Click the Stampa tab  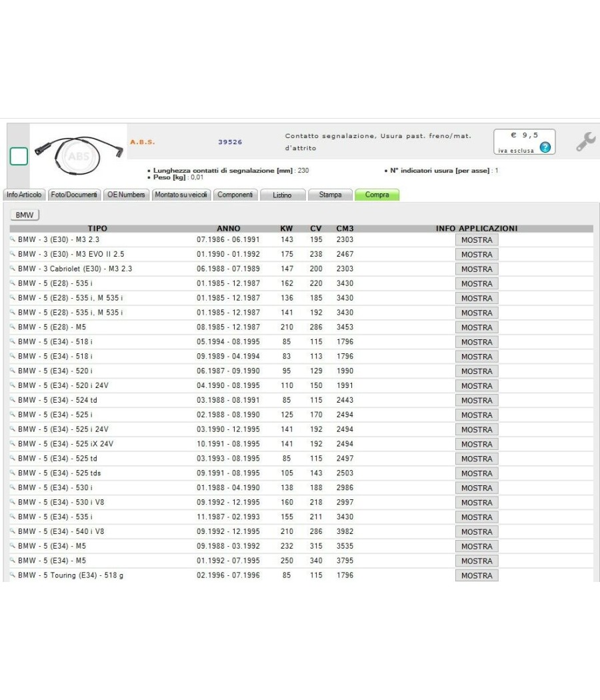(331, 195)
